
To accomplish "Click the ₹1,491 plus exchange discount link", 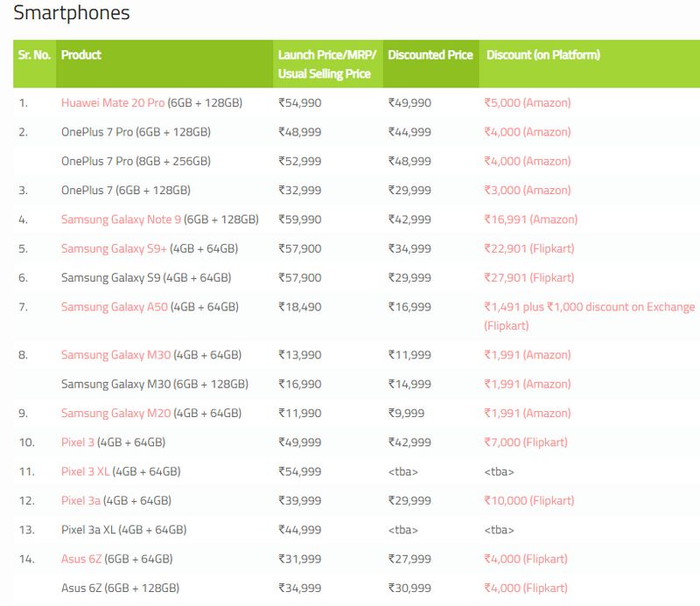I will pos(589,307).
